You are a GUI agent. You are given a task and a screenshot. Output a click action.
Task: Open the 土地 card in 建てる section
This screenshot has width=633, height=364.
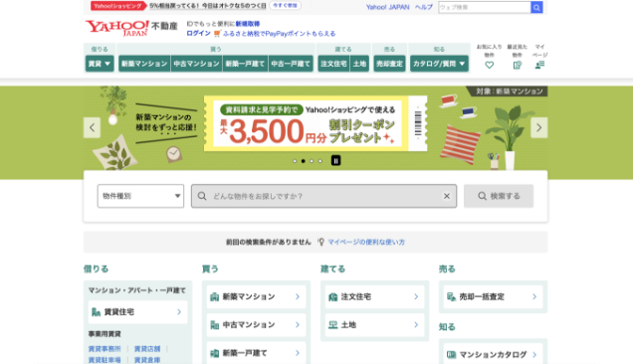(x=374, y=325)
